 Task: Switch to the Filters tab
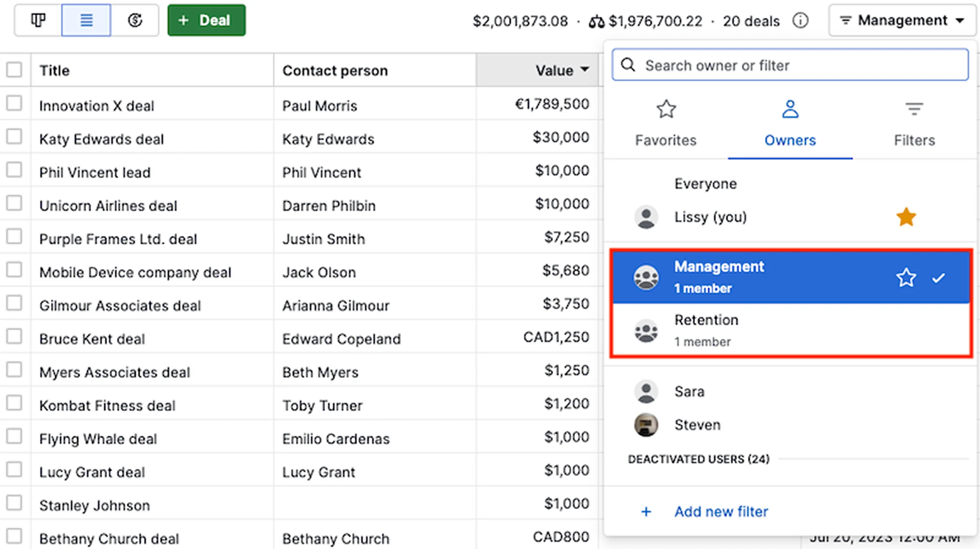pyautogui.click(x=914, y=123)
